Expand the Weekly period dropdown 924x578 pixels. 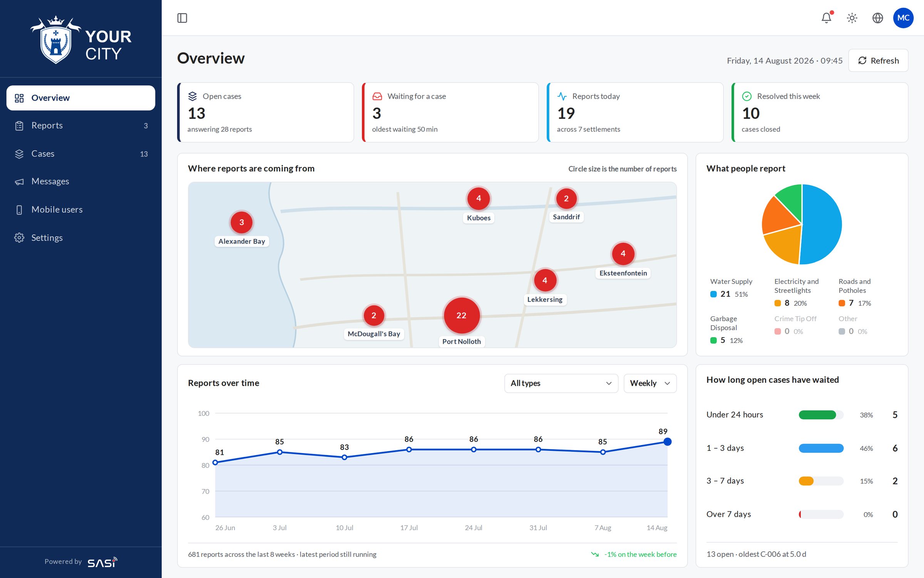coord(650,383)
